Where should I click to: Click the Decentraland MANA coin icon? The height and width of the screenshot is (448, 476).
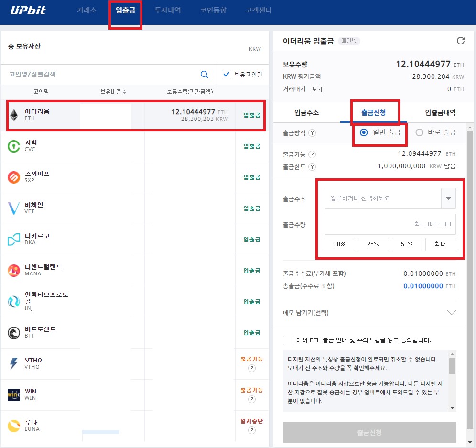14,271
